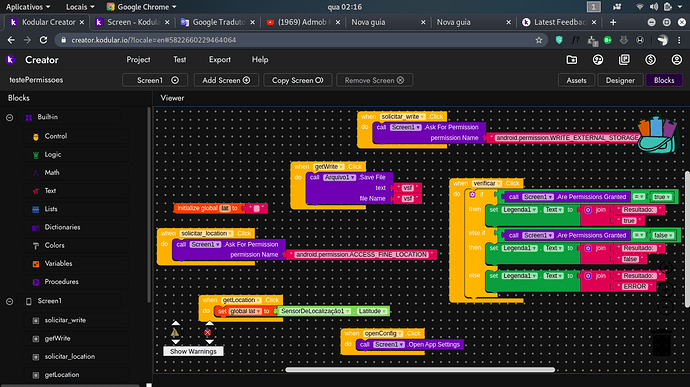Click the red error counter icon
This screenshot has width=690, height=387.
pos(207,332)
